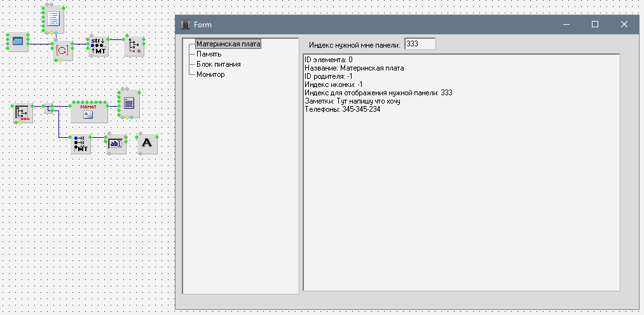Click the small hub connector node
644x315 pixels.
tap(48, 107)
